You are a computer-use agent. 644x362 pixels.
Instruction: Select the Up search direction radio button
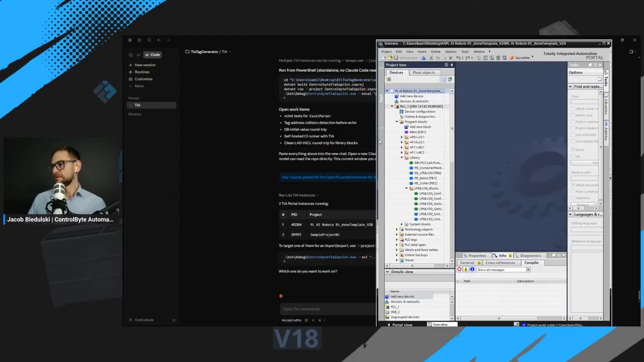(573, 156)
